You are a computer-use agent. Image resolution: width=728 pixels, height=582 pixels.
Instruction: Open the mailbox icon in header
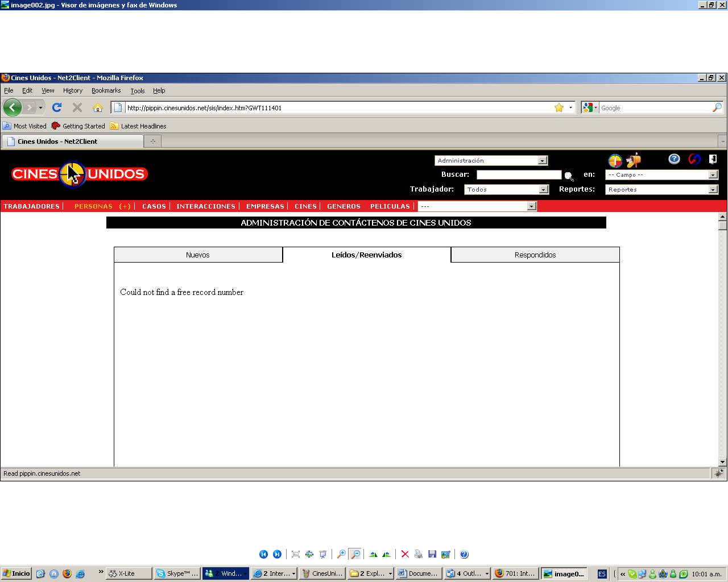[x=634, y=160]
